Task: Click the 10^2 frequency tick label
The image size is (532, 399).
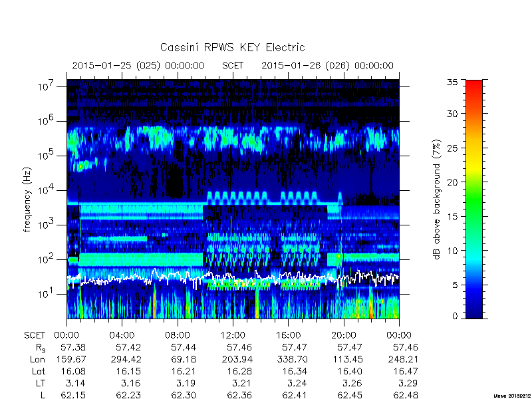Action: (x=46, y=259)
